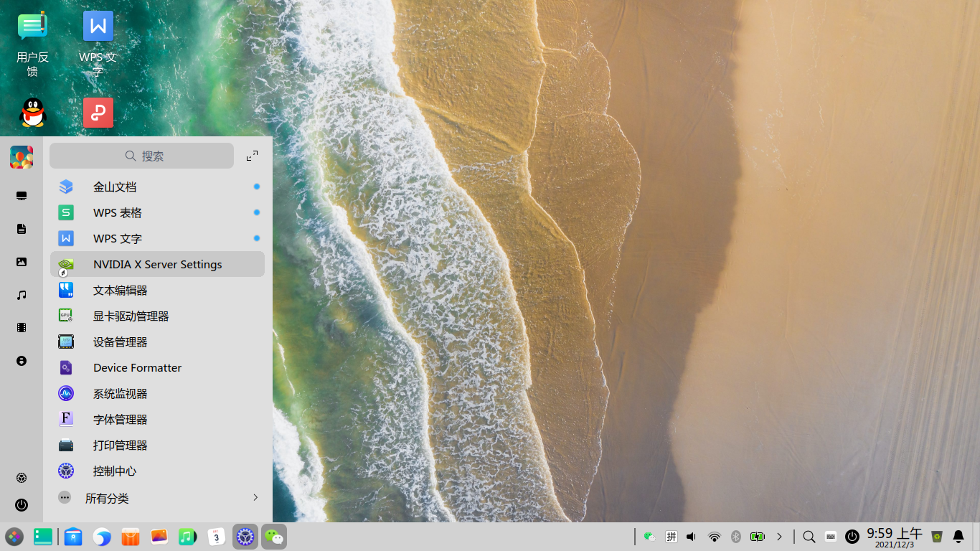Toggle the onscreen keyboard tray icon
This screenshot has height=551, width=980.
click(831, 537)
